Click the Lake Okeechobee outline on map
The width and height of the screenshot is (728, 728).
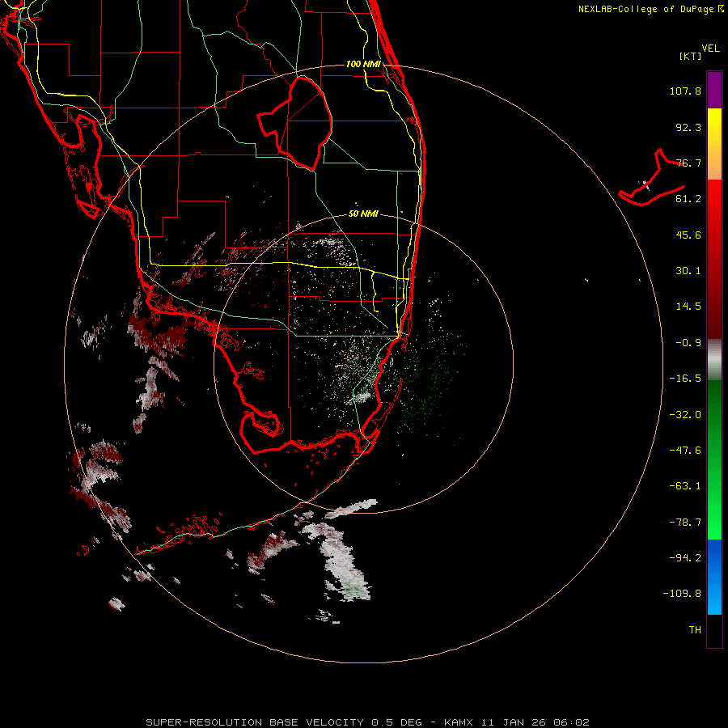(295, 123)
